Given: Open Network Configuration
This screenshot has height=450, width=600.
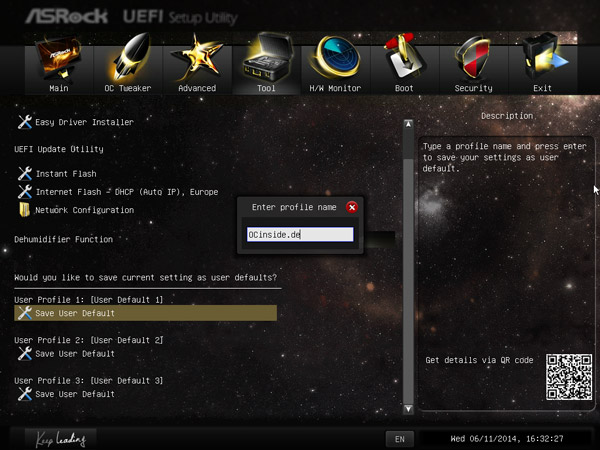Looking at the screenshot, I should pos(85,210).
